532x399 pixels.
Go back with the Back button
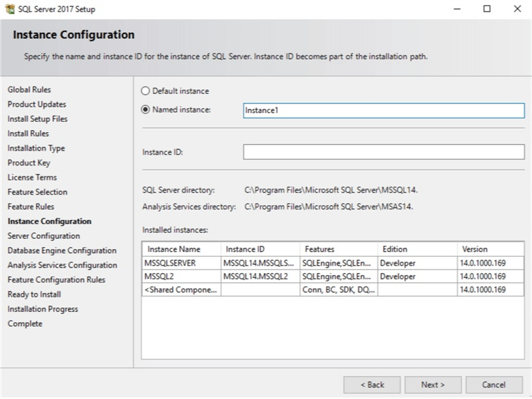[372, 385]
